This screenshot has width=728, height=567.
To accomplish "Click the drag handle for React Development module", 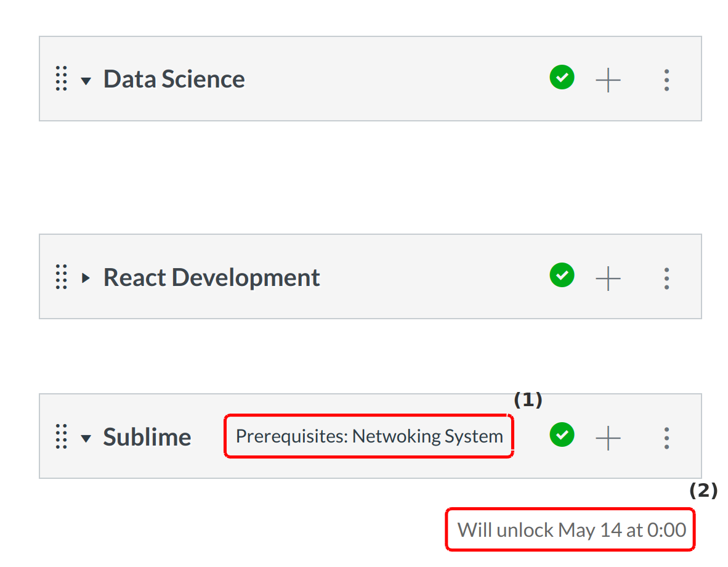I will pos(61,277).
